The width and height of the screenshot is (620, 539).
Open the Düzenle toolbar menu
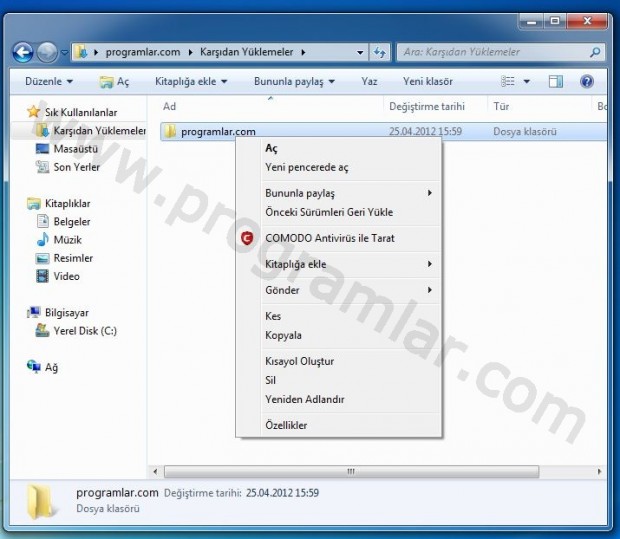(x=49, y=81)
